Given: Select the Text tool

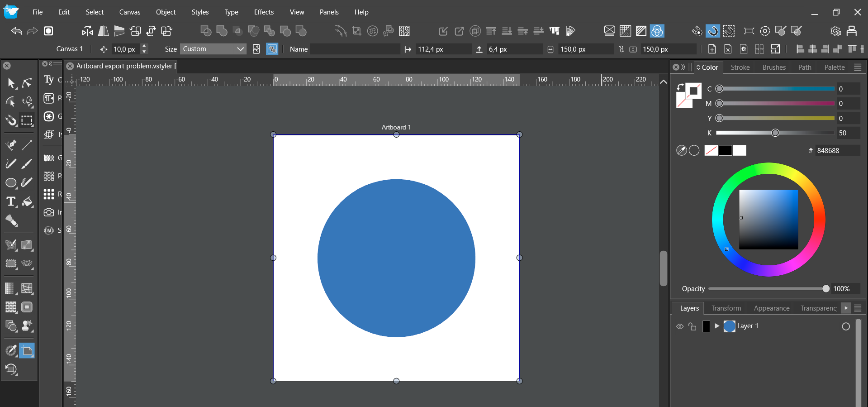Looking at the screenshot, I should [x=11, y=201].
